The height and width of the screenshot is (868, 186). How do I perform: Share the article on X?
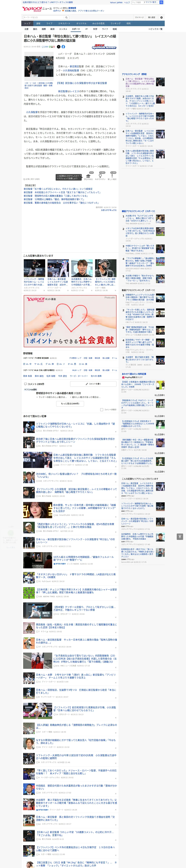click(59, 47)
